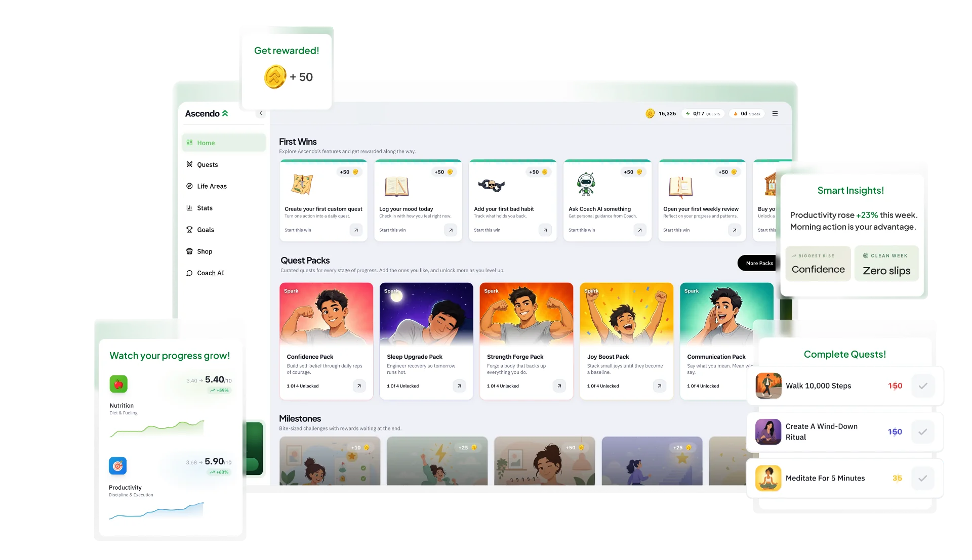Click the Nutrition apple icon

tap(118, 384)
